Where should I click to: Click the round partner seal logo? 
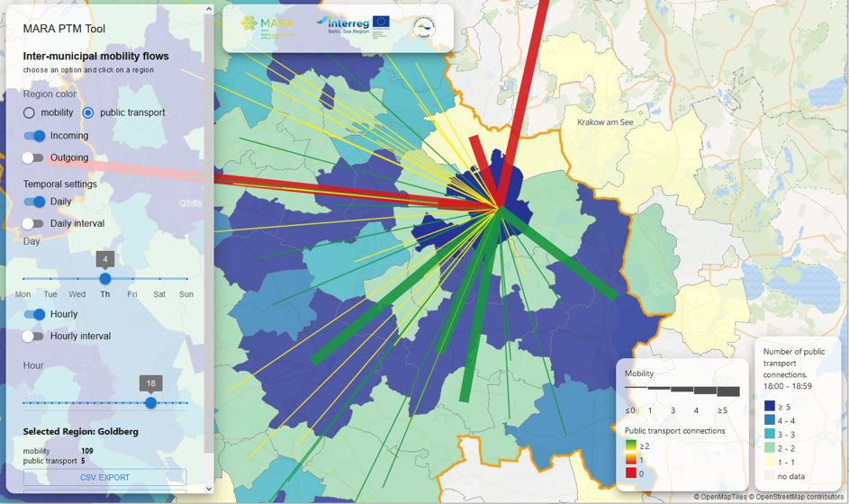[423, 28]
